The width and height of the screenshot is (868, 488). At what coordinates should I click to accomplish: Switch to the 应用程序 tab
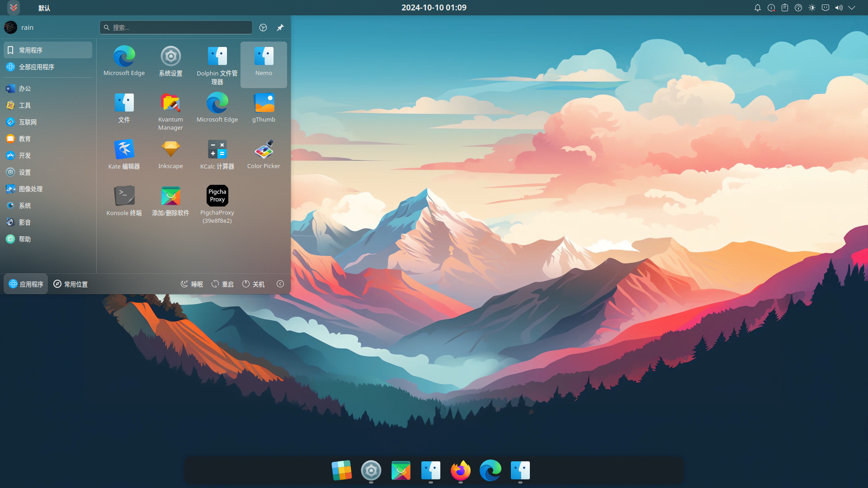point(26,284)
